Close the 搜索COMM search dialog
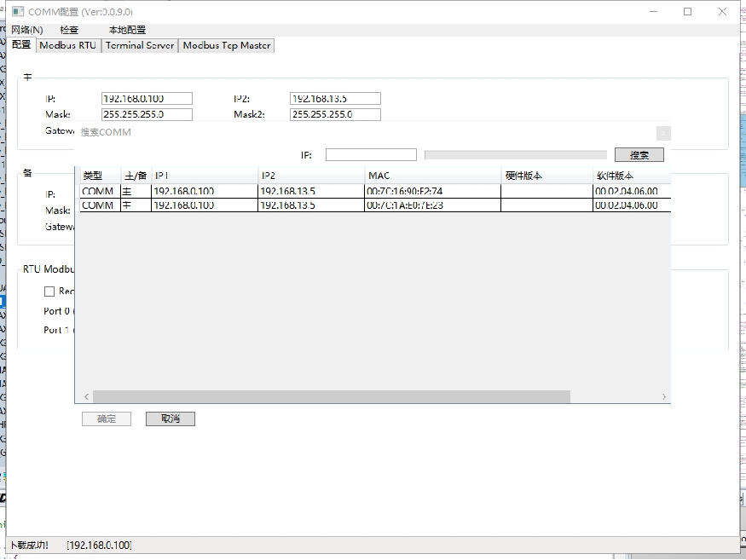746x560 pixels. [663, 133]
